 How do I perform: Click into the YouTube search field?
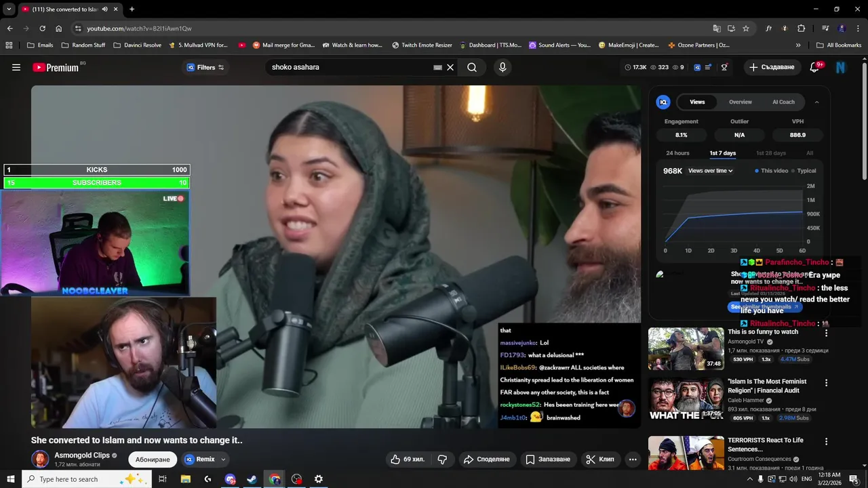point(349,67)
